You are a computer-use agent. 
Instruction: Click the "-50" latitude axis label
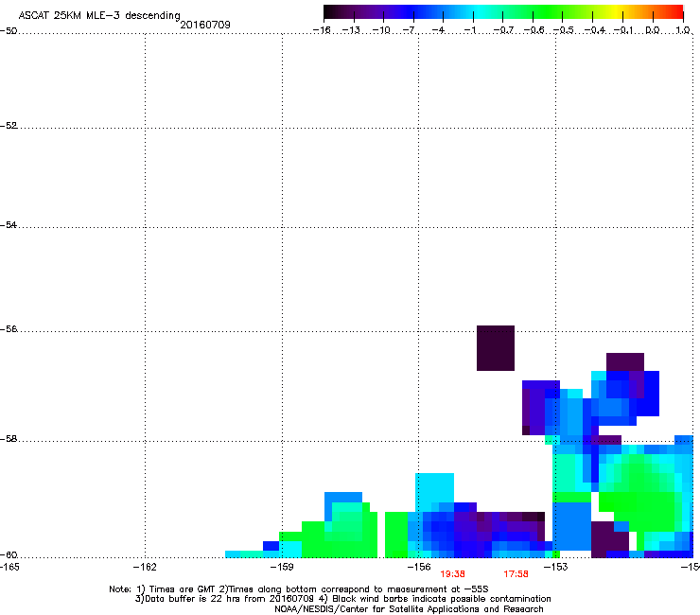point(9,31)
